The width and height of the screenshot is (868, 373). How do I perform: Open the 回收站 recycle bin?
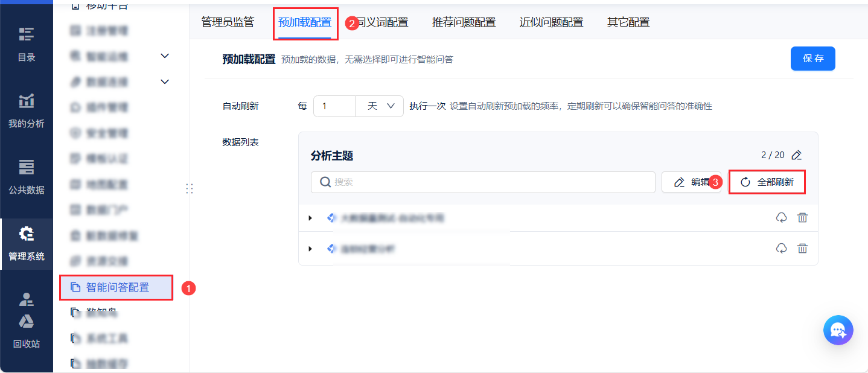coord(27,331)
